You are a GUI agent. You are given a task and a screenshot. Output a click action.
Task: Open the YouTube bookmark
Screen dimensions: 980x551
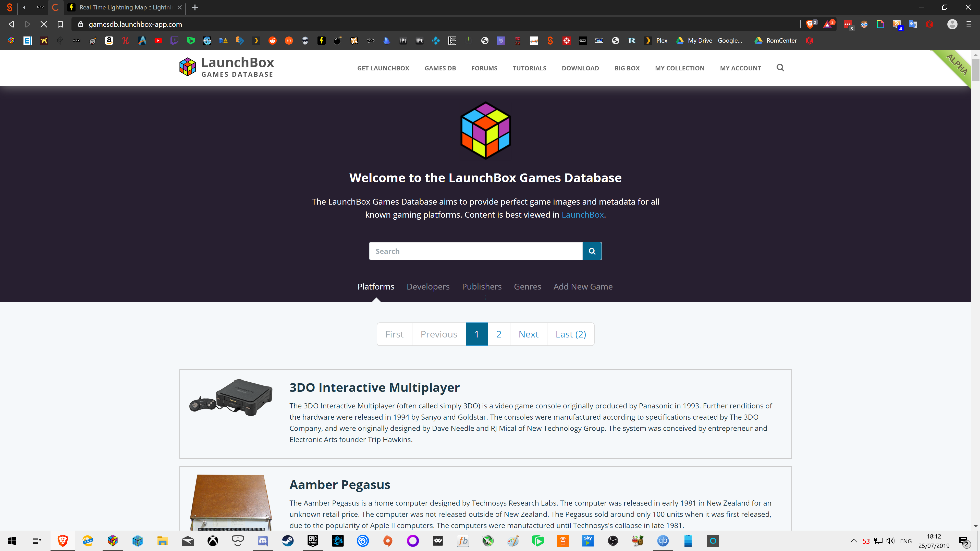tap(158, 40)
